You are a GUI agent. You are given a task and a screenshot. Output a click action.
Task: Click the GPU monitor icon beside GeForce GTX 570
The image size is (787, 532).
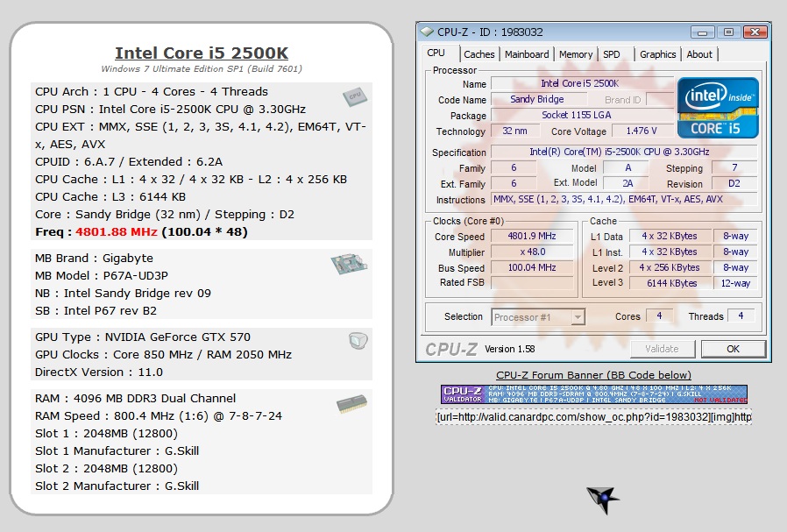tap(358, 341)
